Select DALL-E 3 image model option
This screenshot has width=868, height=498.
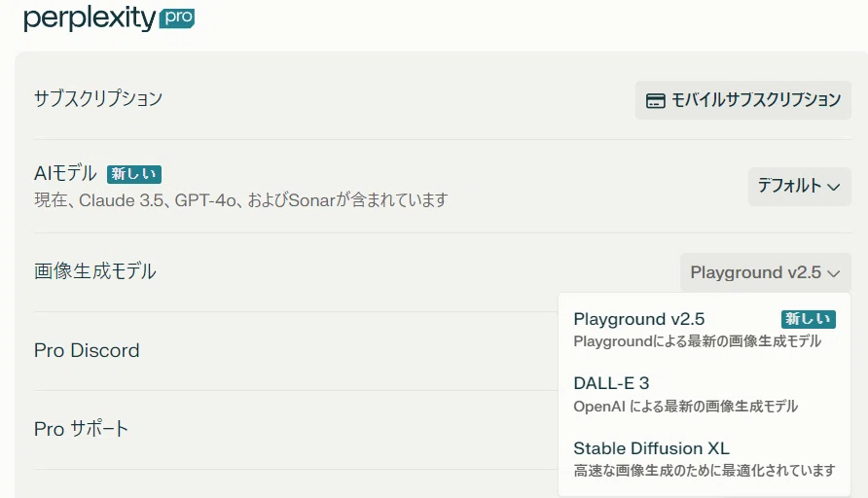pyautogui.click(x=705, y=395)
